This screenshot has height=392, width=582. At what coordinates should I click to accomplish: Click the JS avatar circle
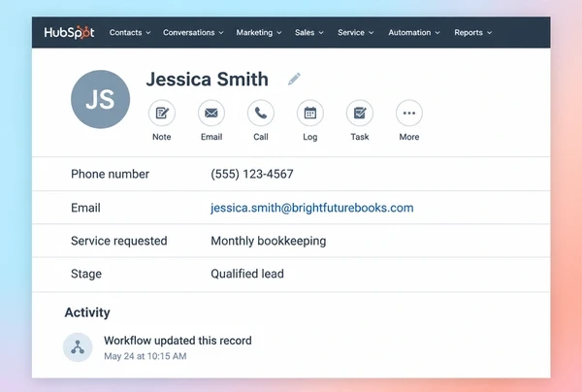(x=100, y=99)
